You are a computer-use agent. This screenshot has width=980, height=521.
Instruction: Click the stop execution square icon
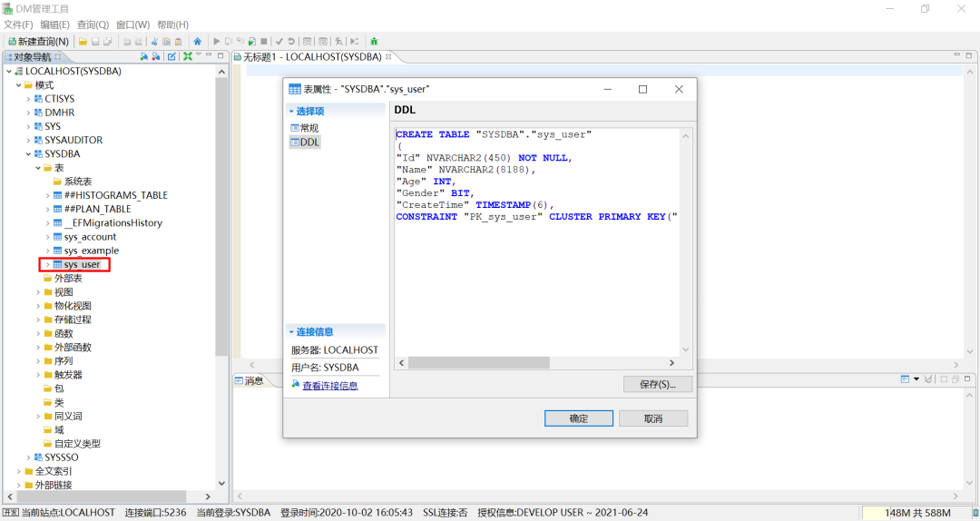point(264,41)
